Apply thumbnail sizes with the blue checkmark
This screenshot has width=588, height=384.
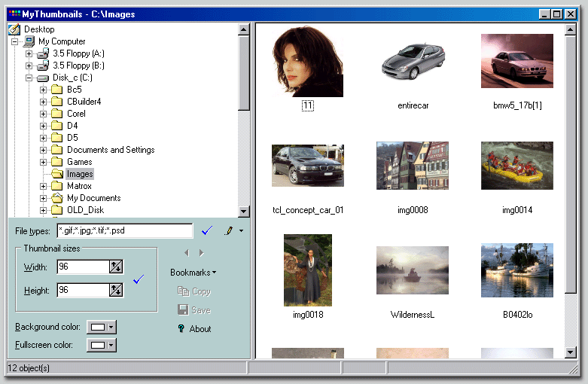[x=139, y=279]
